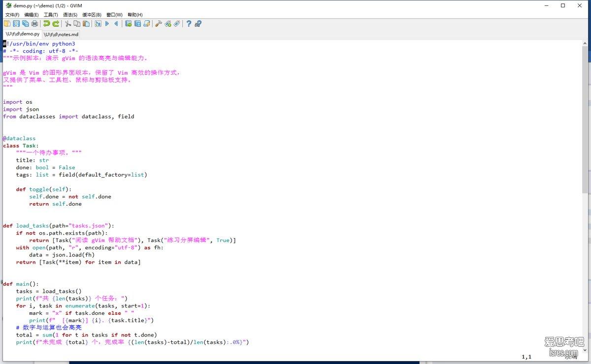Open the 帮助(H) menu
This screenshot has height=364, width=591.
[x=135, y=15]
